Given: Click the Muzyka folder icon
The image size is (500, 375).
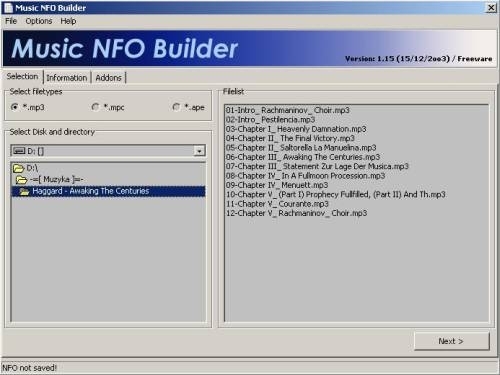Looking at the screenshot, I should click(21, 180).
